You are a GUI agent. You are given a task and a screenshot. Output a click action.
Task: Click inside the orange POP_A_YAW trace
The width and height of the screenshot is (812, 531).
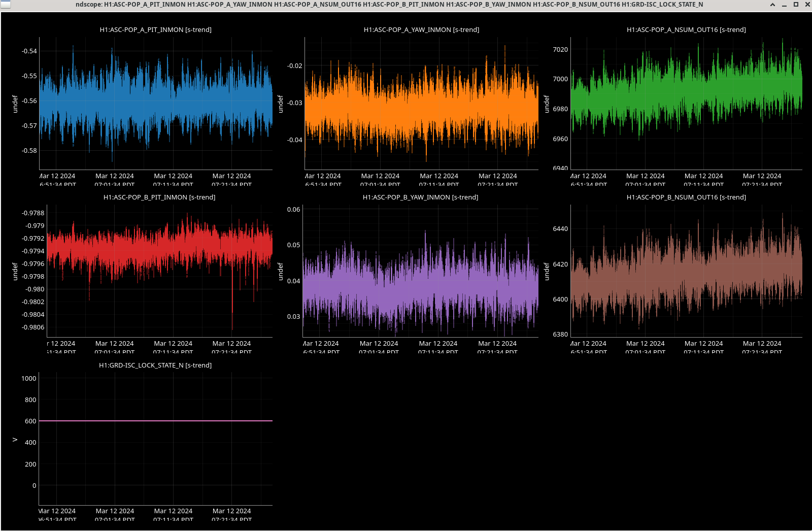421,107
